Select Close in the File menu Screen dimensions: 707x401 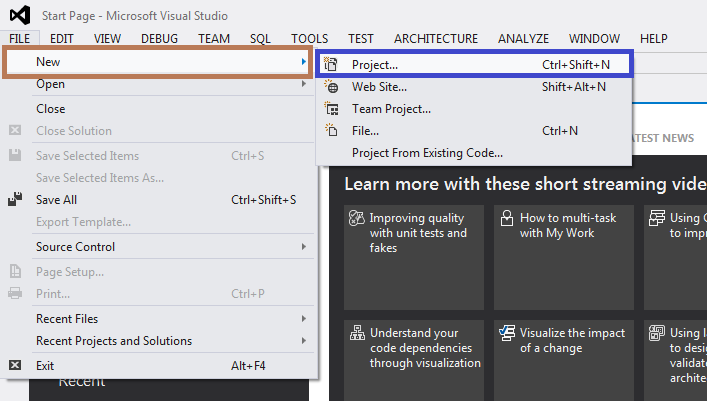(158, 109)
